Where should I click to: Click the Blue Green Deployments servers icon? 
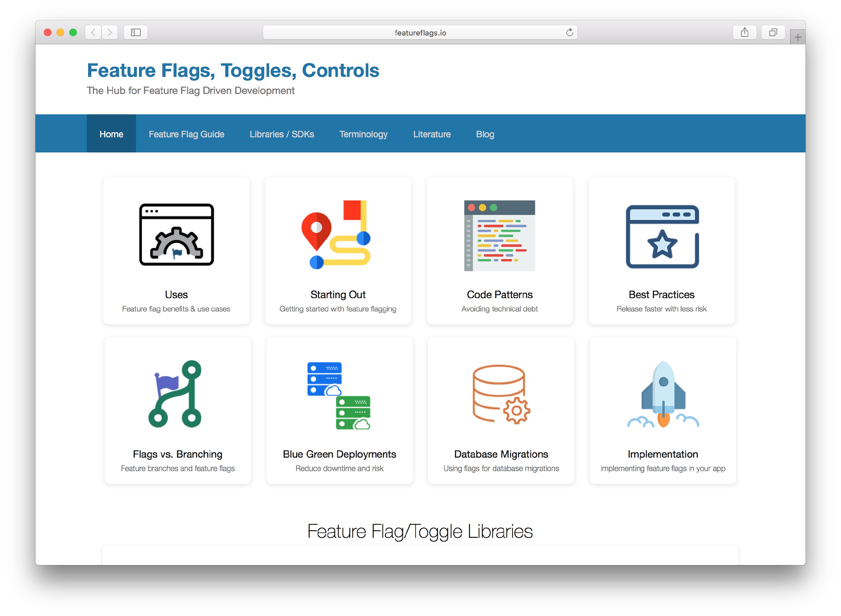[x=338, y=396]
